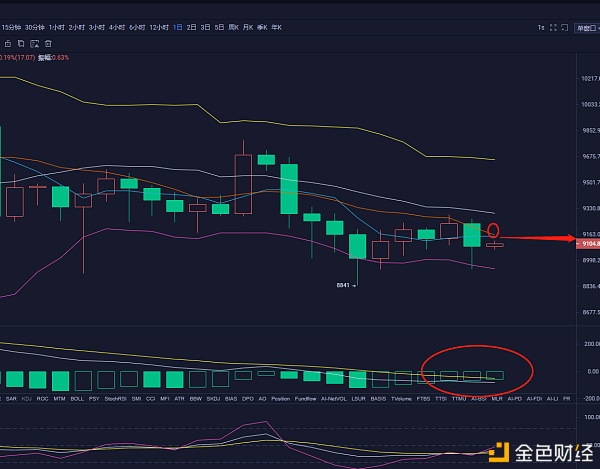
Task: Activate the AI-PD indicator
Action: click(x=515, y=399)
